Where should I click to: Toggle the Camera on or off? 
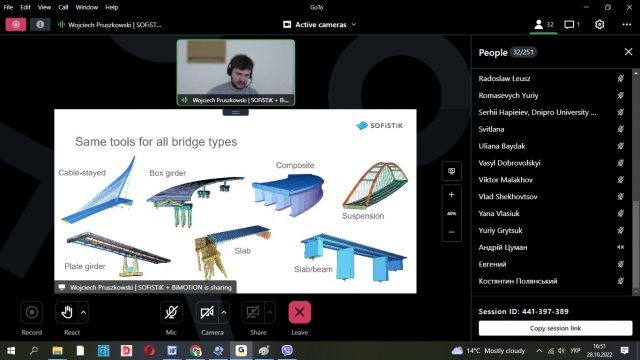207,312
